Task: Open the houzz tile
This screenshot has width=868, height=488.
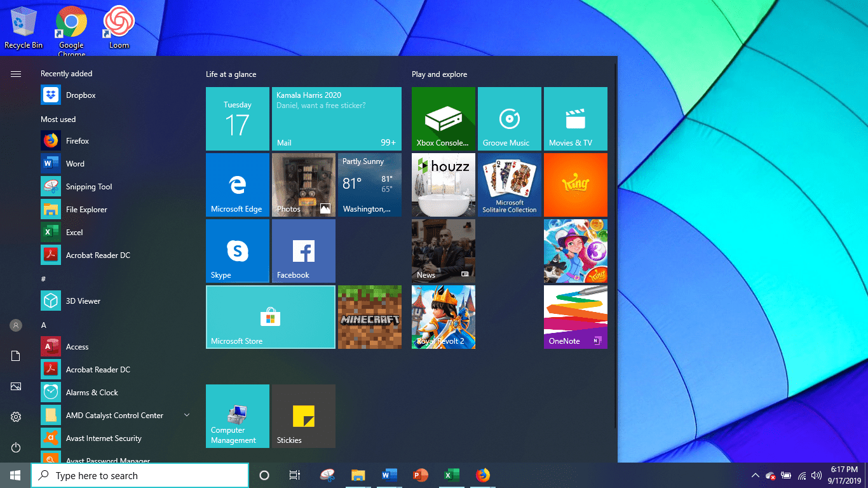Action: point(444,185)
